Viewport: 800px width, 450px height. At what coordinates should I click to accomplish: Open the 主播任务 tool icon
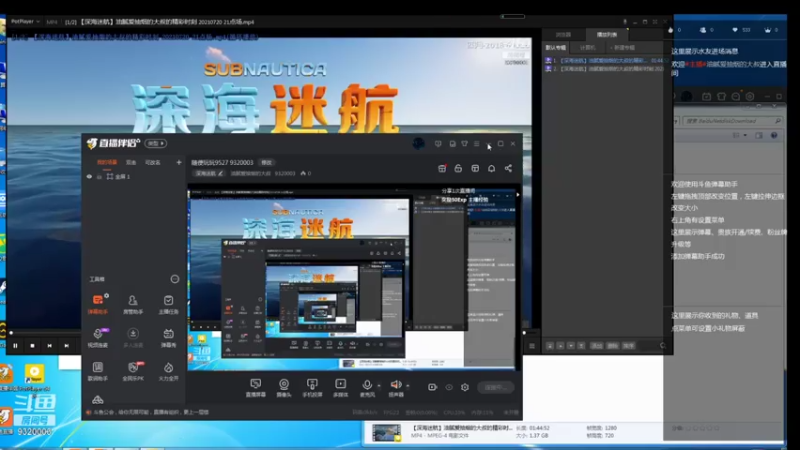(168, 304)
